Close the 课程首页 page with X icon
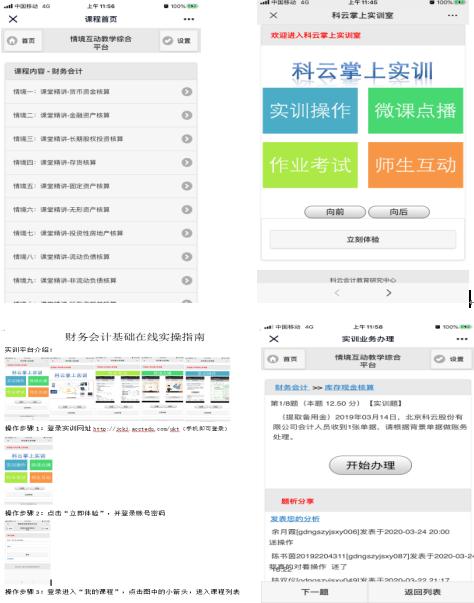The image size is (474, 603). click(13, 19)
